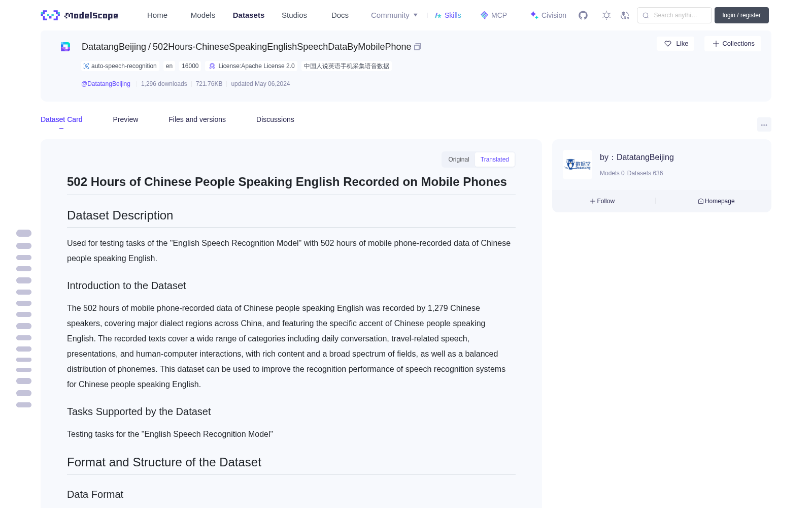Open the Civision page
812x508 pixels.
pos(548,15)
